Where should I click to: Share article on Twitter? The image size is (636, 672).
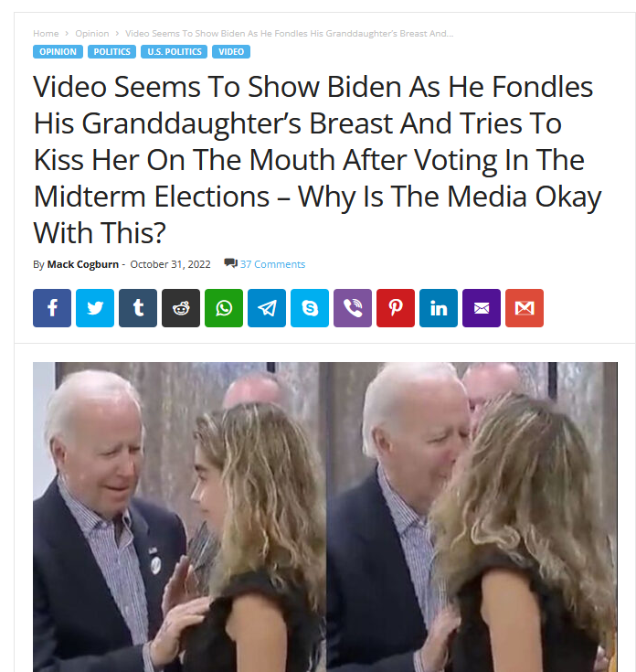(x=95, y=308)
